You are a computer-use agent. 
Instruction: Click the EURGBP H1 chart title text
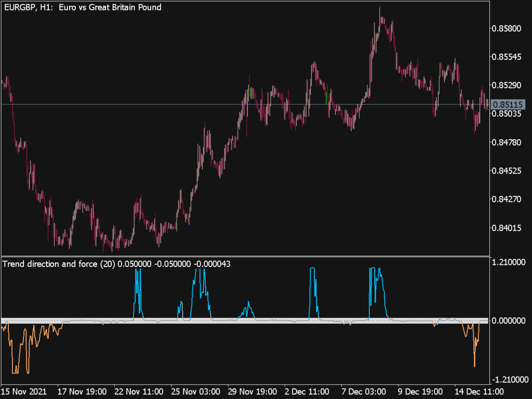point(83,7)
